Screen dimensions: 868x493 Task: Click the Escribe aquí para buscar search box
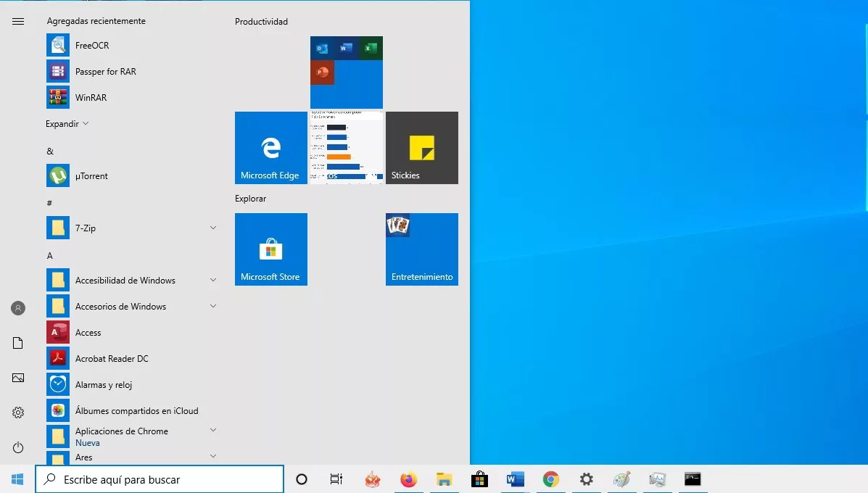160,479
